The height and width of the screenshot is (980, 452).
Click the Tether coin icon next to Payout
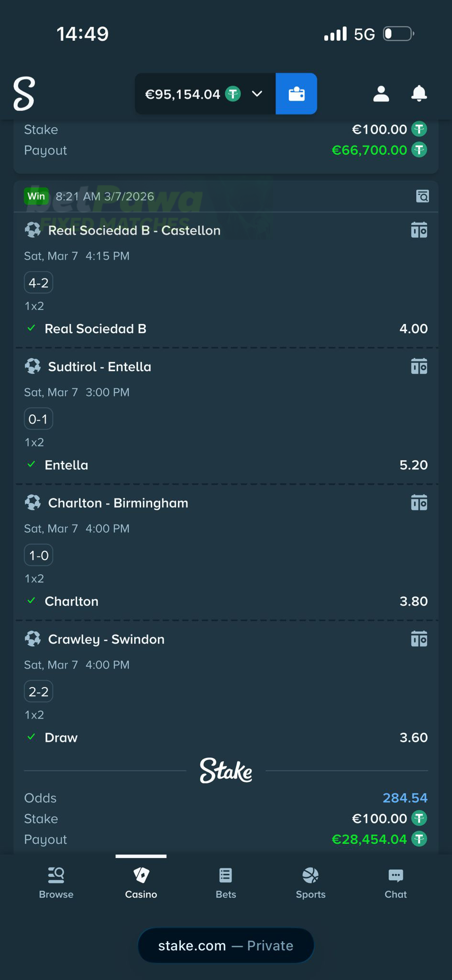pyautogui.click(x=419, y=839)
